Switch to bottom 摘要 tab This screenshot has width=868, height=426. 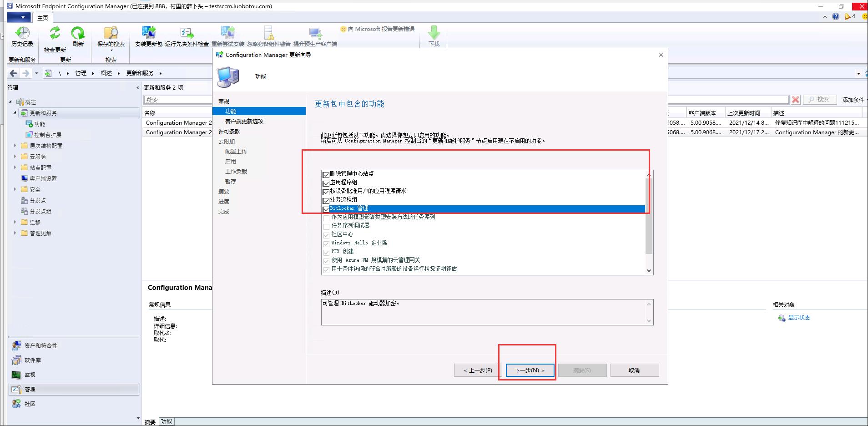coord(150,422)
